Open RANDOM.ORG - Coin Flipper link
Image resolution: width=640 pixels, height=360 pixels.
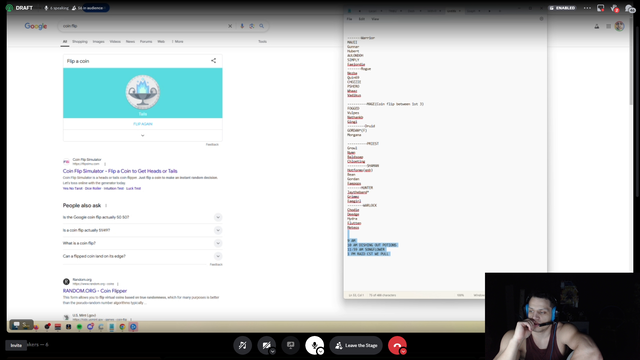95,291
